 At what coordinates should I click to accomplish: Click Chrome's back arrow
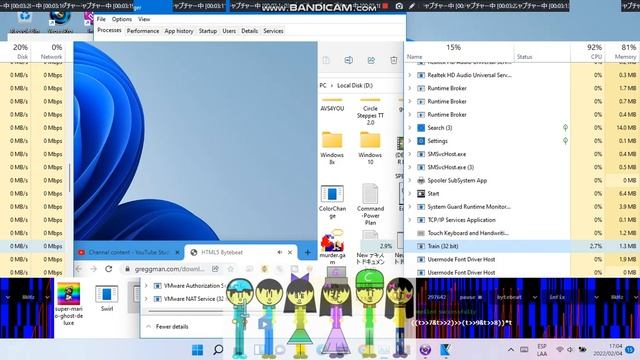pos(79,269)
